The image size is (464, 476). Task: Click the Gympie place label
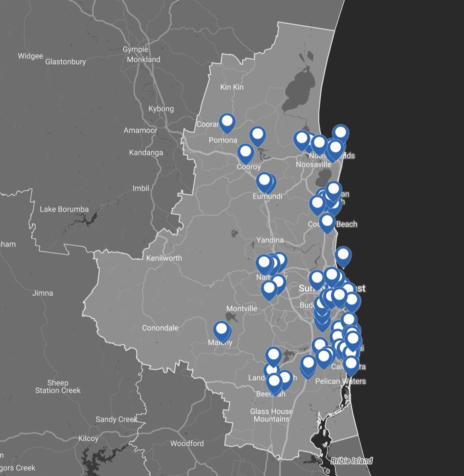tap(135, 49)
